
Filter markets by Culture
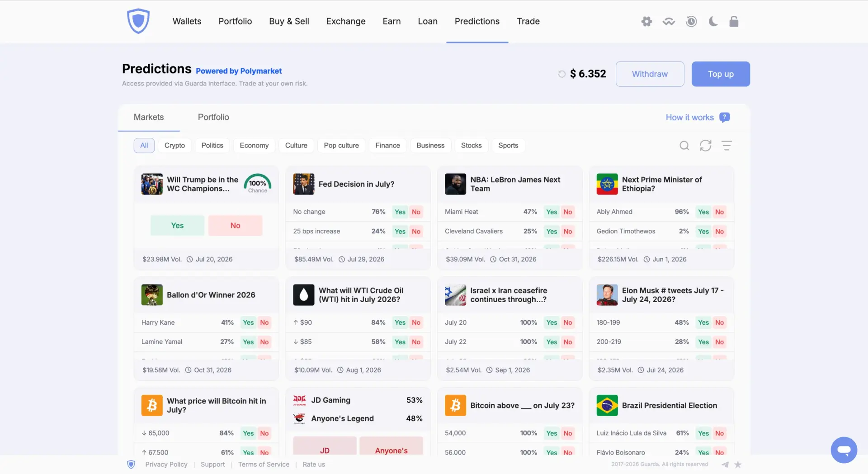296,145
